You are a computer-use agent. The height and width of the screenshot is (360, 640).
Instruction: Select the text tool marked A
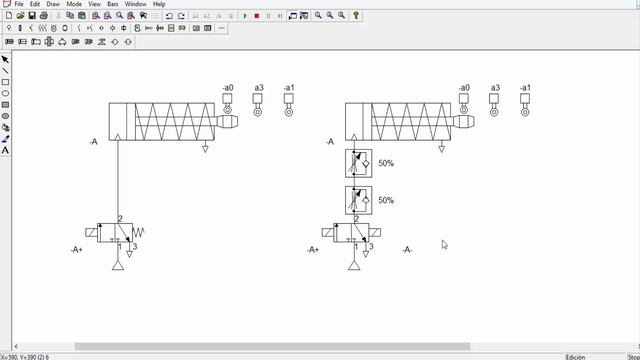[x=5, y=150]
